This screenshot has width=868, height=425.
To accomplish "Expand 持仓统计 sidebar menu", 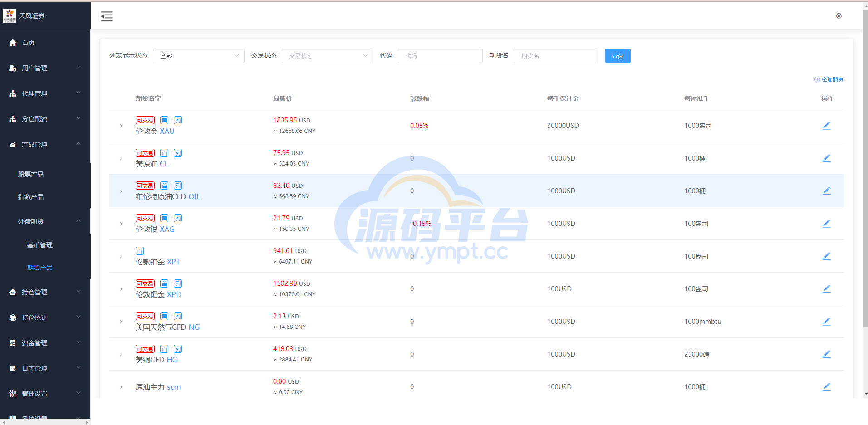I will tap(45, 318).
